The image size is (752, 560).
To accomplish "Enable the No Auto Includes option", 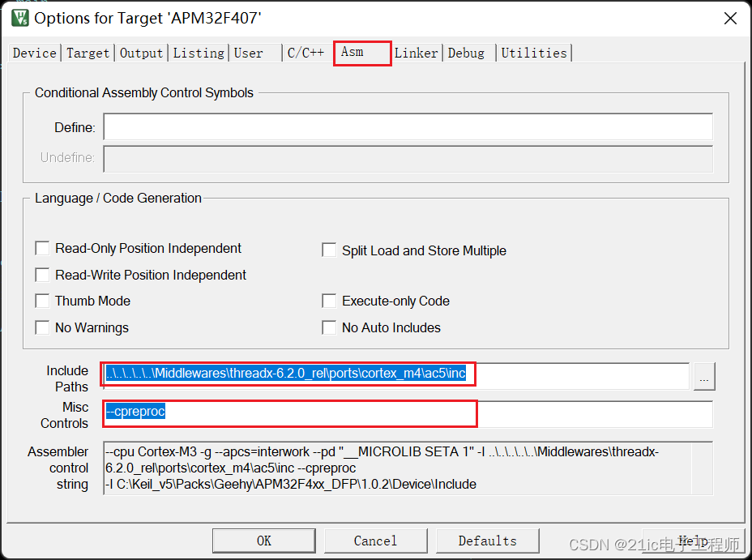I will tap(329, 327).
